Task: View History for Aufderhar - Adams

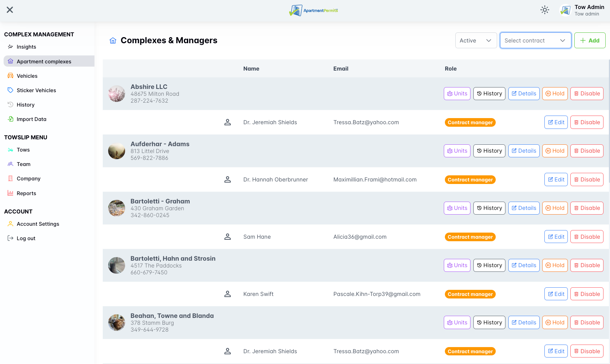Action: (489, 151)
